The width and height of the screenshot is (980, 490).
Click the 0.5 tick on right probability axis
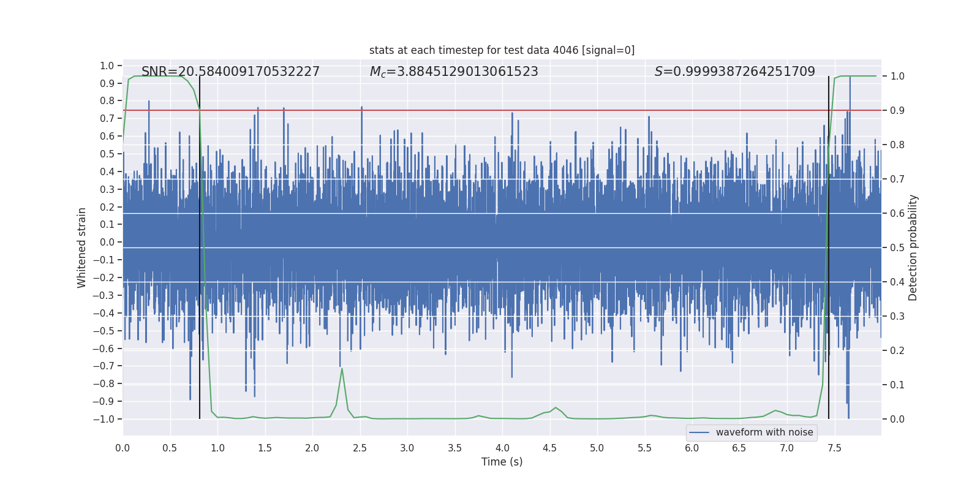coord(897,248)
